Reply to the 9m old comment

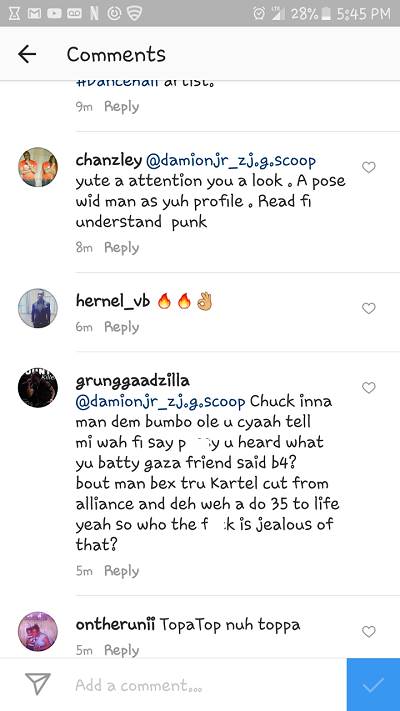tap(122, 107)
